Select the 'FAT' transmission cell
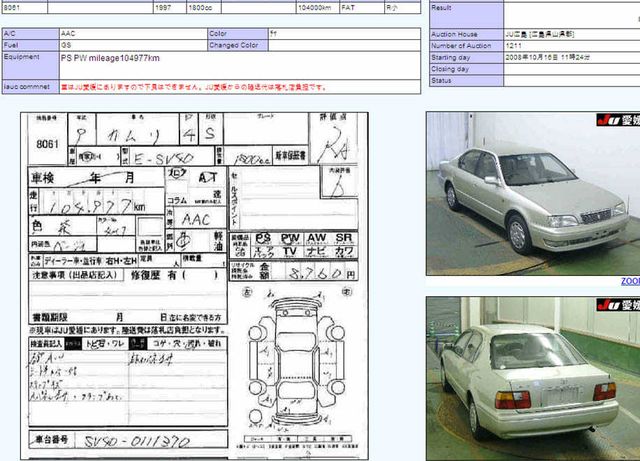This screenshot has width=640, height=461. point(362,8)
